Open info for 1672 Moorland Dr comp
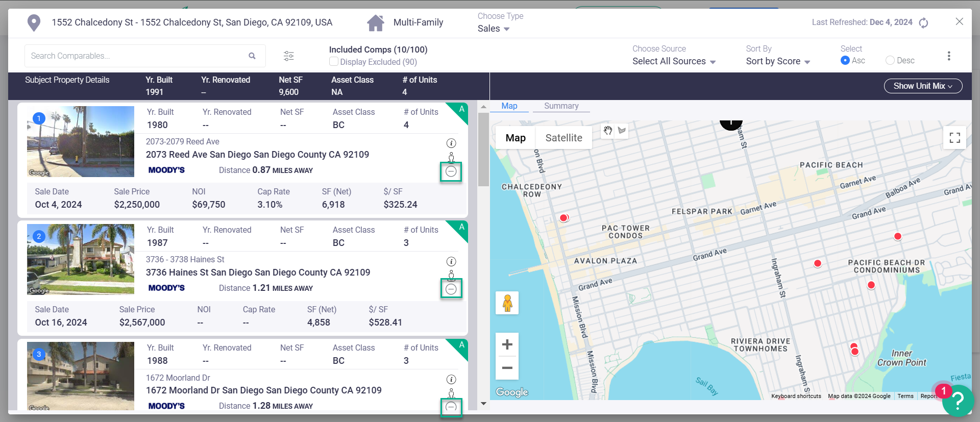 coord(451,380)
